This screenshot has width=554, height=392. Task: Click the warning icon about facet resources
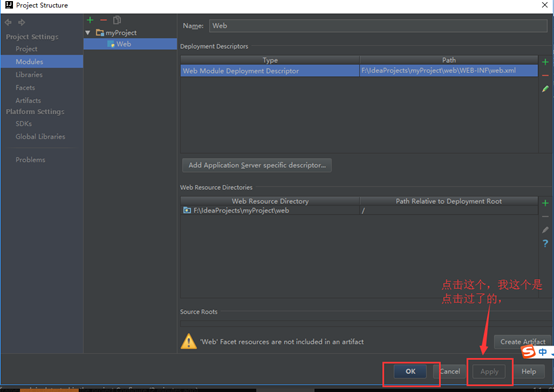tap(189, 341)
